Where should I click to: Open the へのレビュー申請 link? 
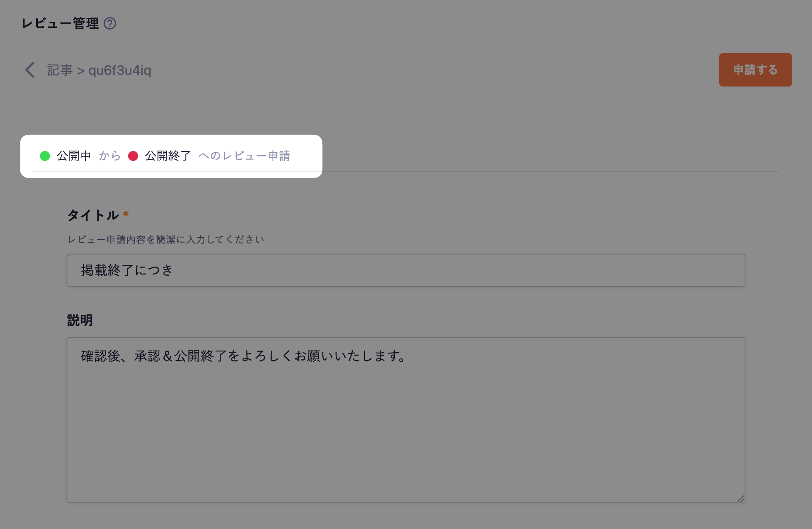pyautogui.click(x=245, y=156)
